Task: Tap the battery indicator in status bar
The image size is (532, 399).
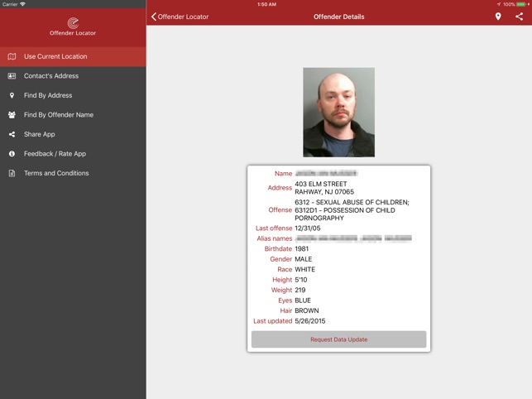Action: pos(523,4)
